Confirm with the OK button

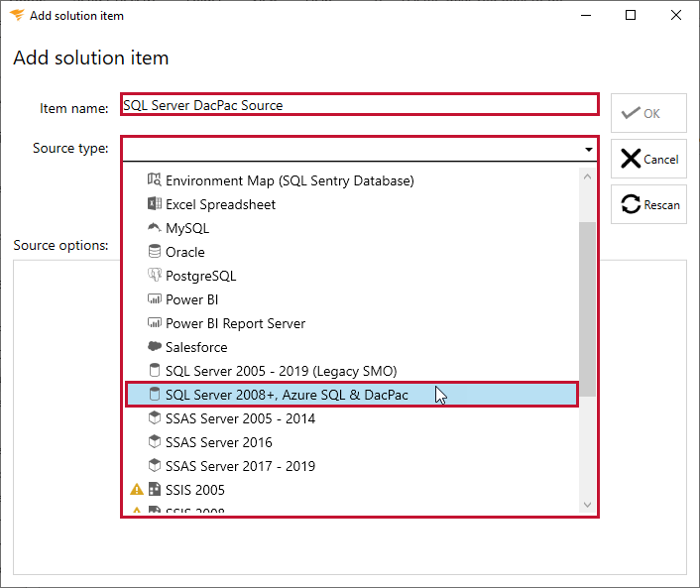[648, 113]
